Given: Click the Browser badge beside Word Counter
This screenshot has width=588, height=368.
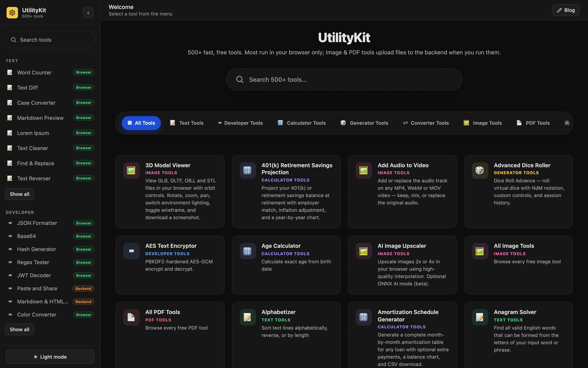Looking at the screenshot, I should (x=84, y=72).
